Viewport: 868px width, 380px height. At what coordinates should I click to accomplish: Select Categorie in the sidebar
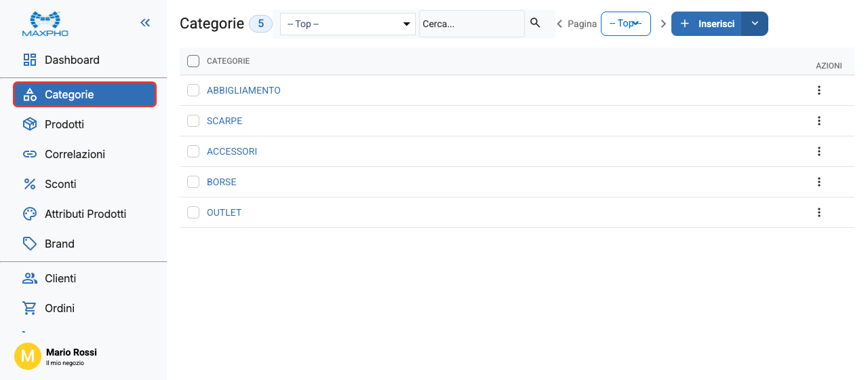(85, 94)
